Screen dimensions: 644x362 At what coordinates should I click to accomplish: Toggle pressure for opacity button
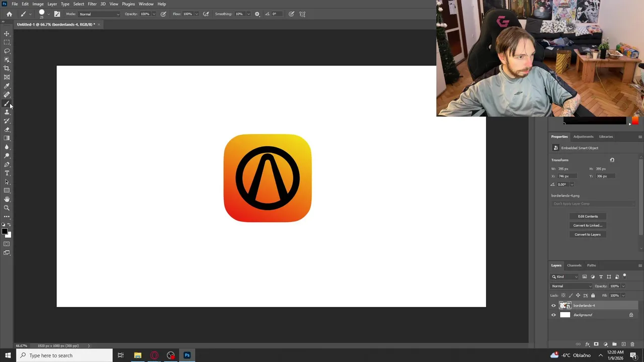tap(164, 14)
